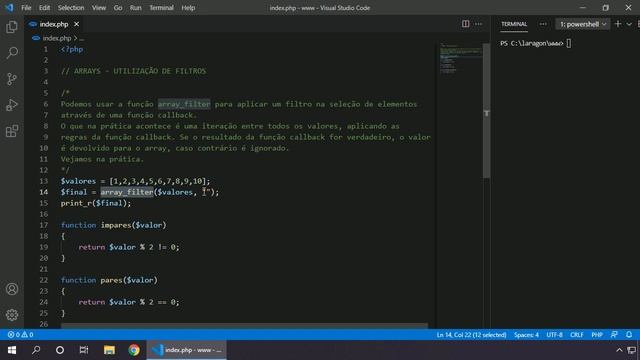Change language mode via PHP status item

click(x=597, y=335)
